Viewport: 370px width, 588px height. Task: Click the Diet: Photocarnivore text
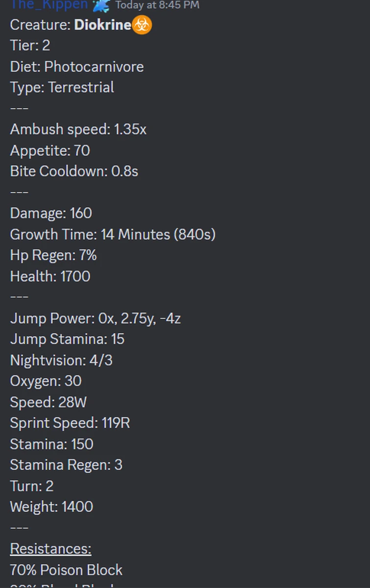point(77,67)
